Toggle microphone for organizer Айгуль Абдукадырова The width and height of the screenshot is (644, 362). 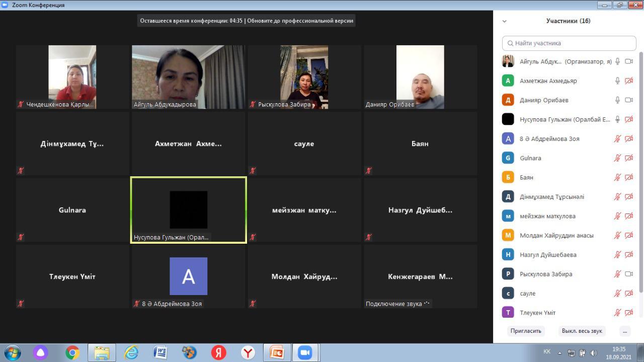[x=617, y=61]
